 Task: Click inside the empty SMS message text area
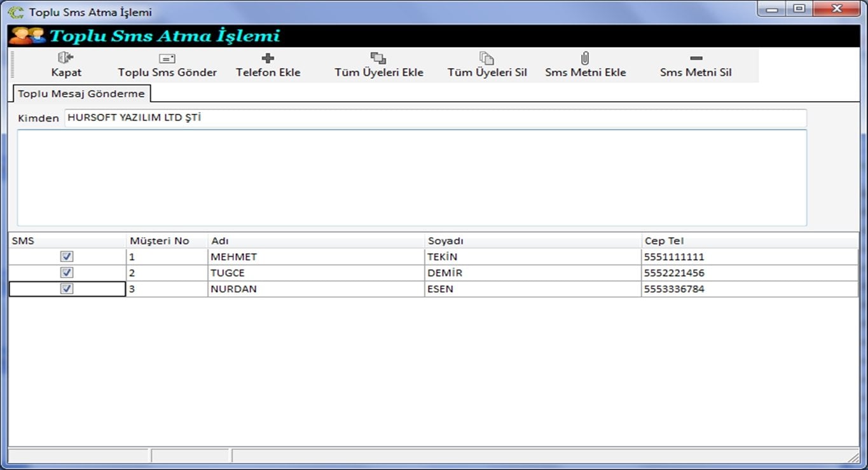(x=411, y=177)
